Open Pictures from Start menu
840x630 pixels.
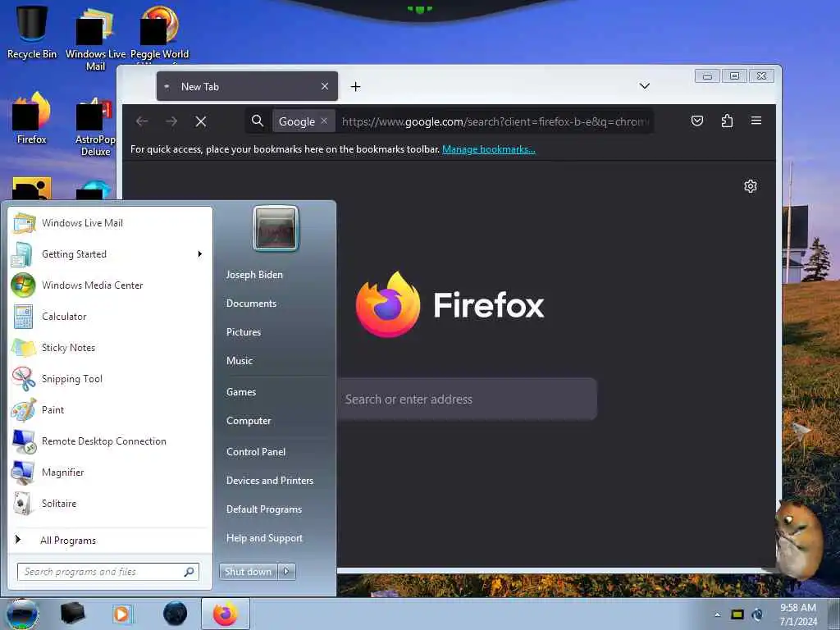pyautogui.click(x=244, y=332)
